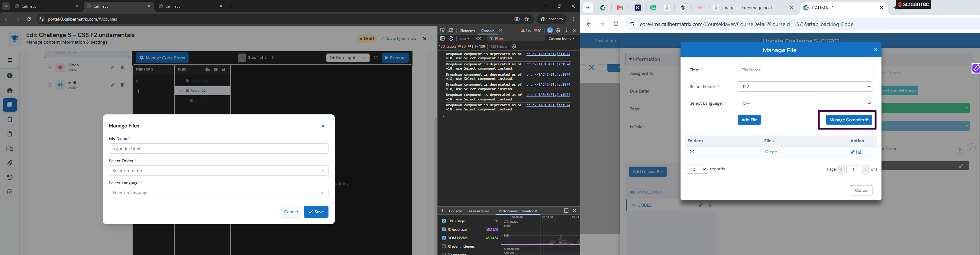Open the C++ language dropdown in Manage File
This screenshot has width=980, height=255.
click(x=805, y=103)
